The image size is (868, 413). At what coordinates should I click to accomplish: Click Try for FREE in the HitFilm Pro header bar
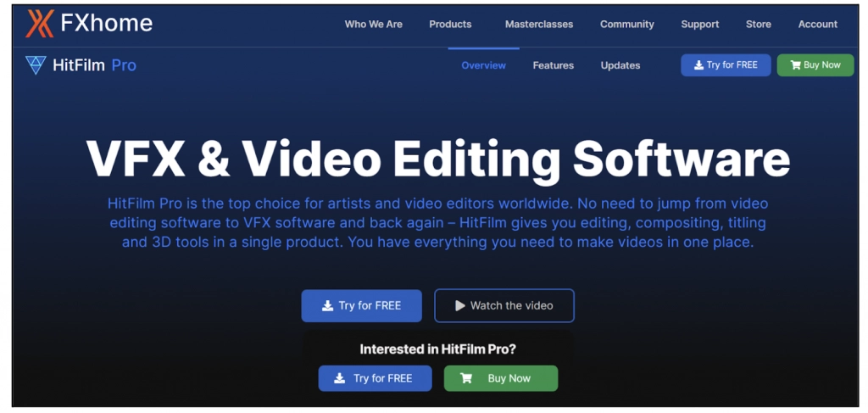726,65
